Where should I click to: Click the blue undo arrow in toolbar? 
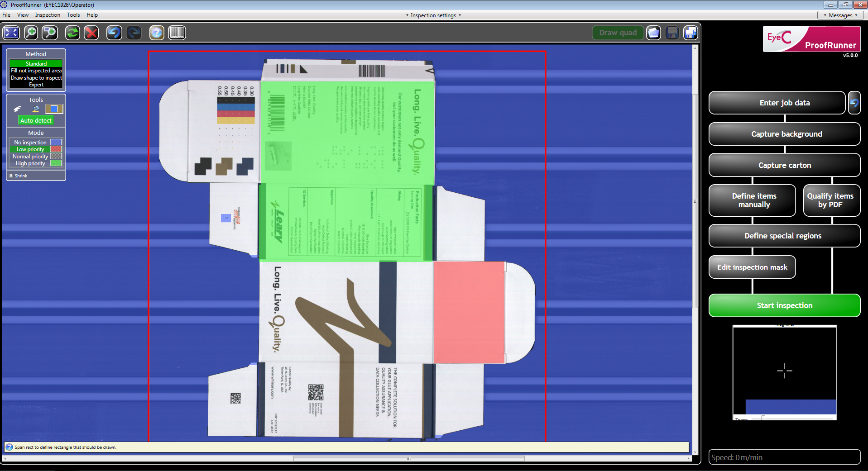click(114, 33)
